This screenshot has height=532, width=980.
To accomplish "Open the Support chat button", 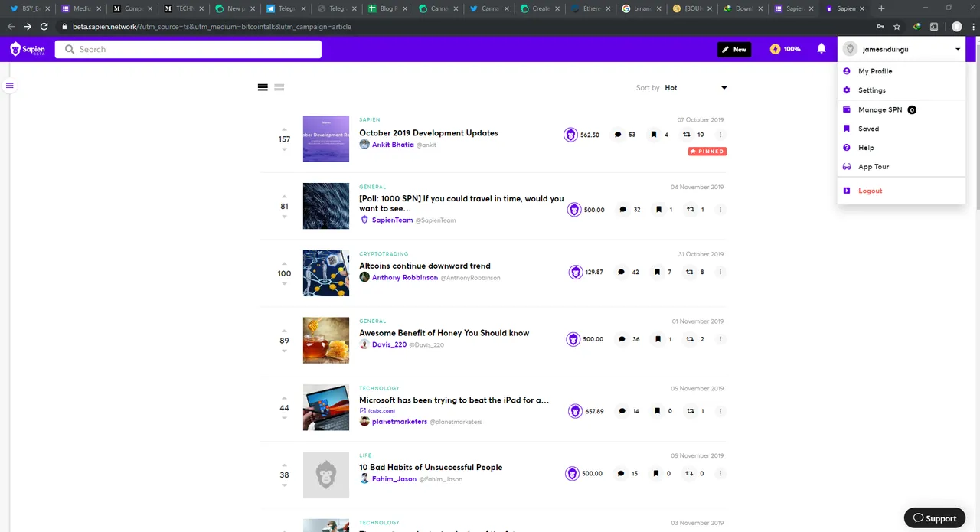I will click(934, 518).
